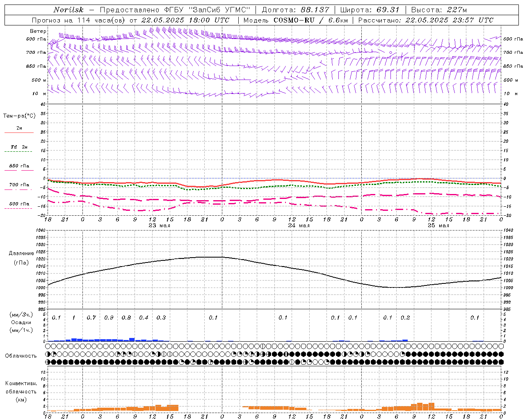Click the 500 гПа temperature legend label
The width and height of the screenshot is (525, 420).
(19, 204)
